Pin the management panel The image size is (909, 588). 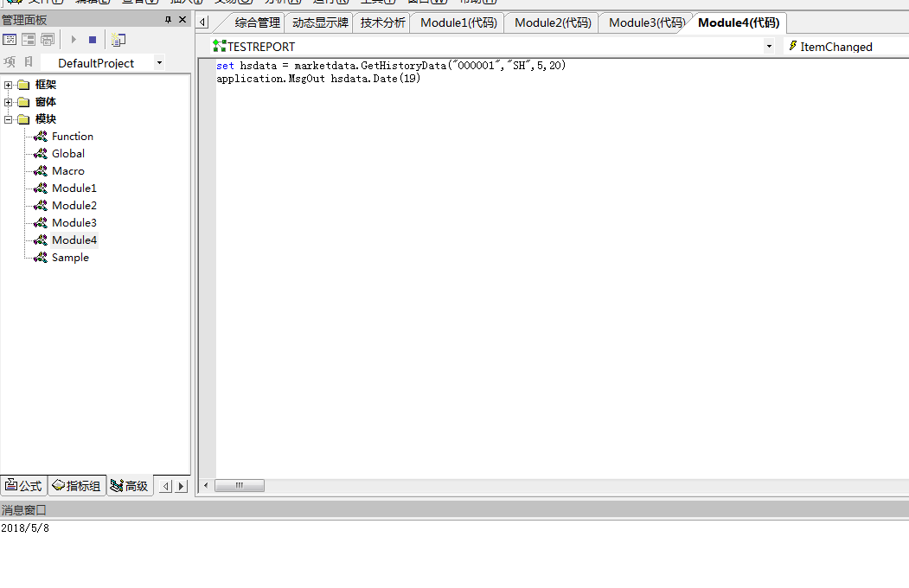point(168,20)
